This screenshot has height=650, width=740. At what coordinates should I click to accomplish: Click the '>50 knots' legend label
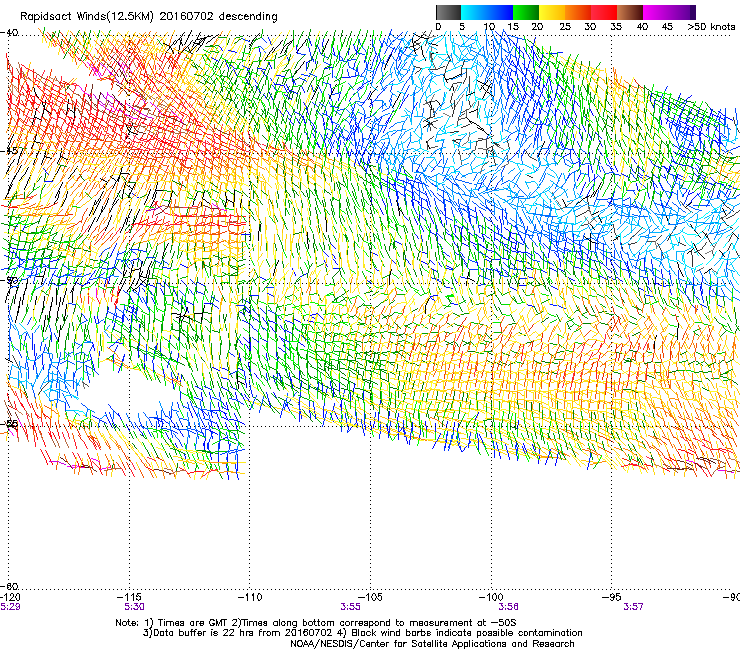click(711, 27)
